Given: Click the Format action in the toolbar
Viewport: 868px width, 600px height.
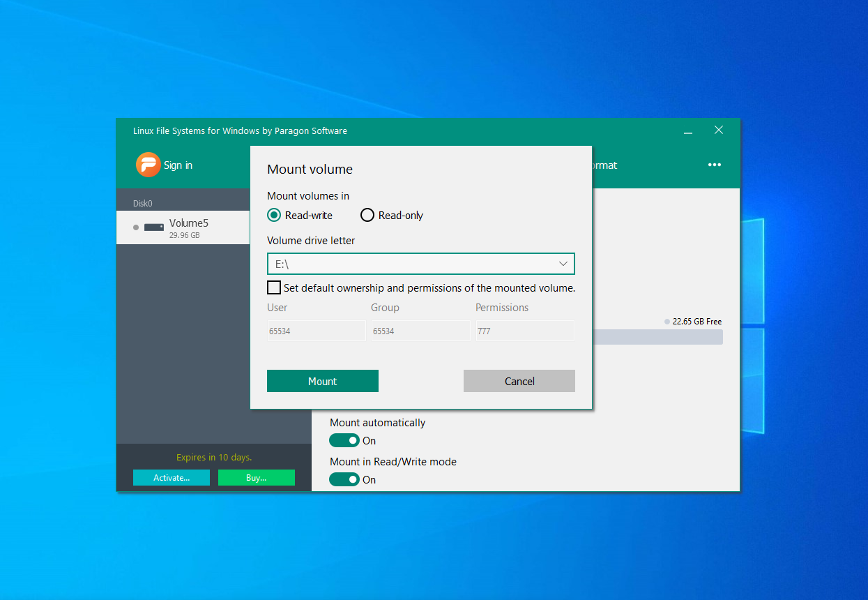Looking at the screenshot, I should (x=604, y=165).
